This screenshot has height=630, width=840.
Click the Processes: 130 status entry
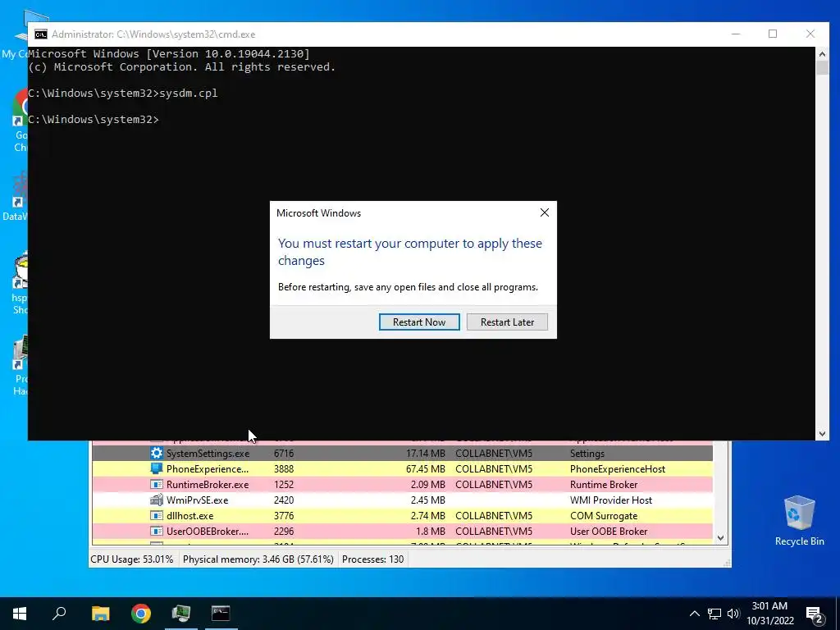click(373, 559)
